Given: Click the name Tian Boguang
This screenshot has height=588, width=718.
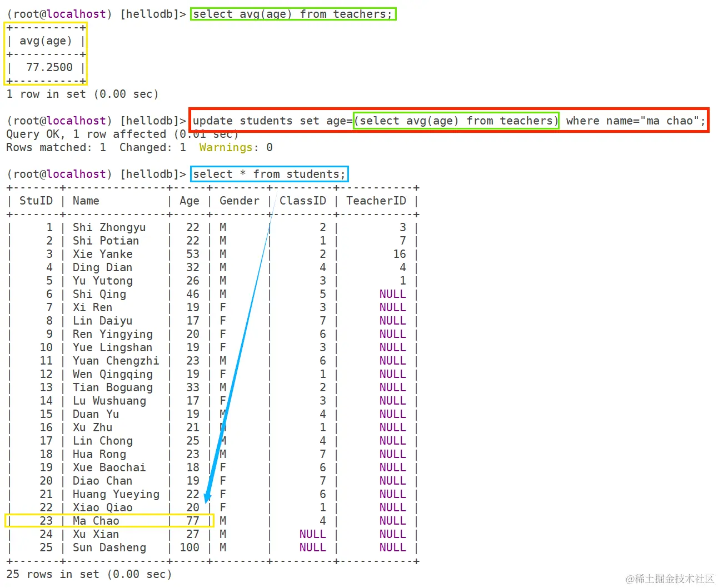Looking at the screenshot, I should pos(112,387).
